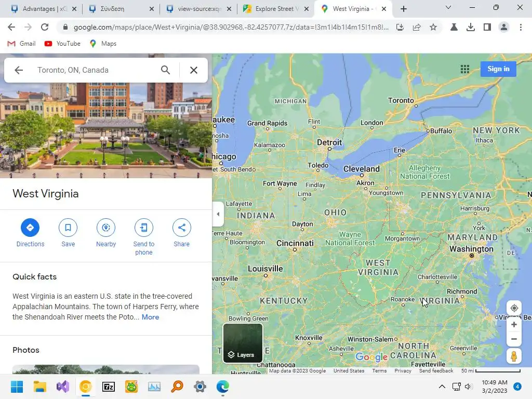
Task: Click the Terms link on the map
Action: (379, 371)
